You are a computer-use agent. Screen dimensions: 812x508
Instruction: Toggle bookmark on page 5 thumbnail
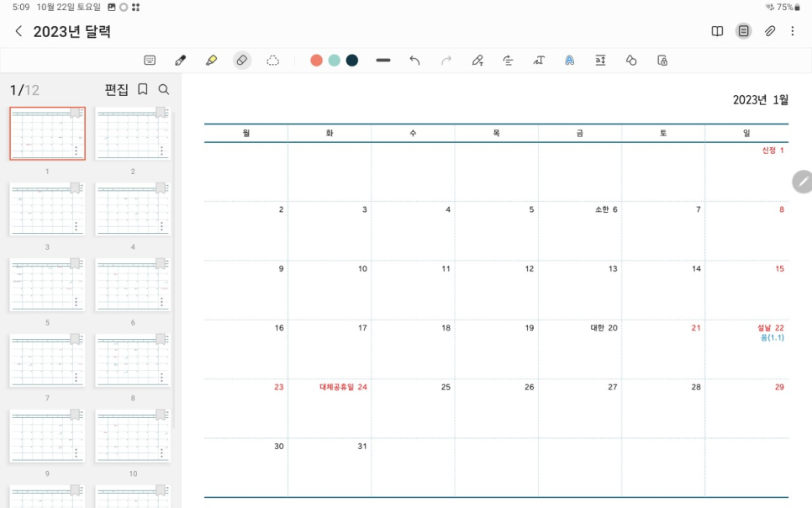(x=75, y=263)
